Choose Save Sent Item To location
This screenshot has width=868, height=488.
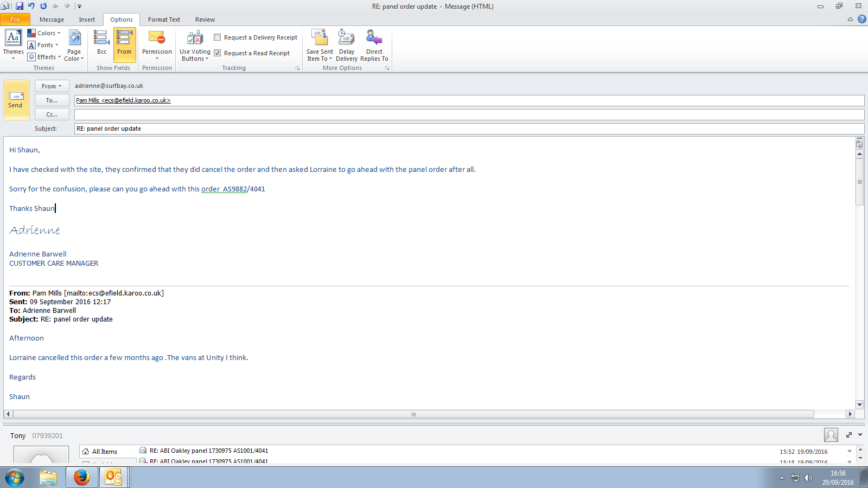click(x=320, y=46)
